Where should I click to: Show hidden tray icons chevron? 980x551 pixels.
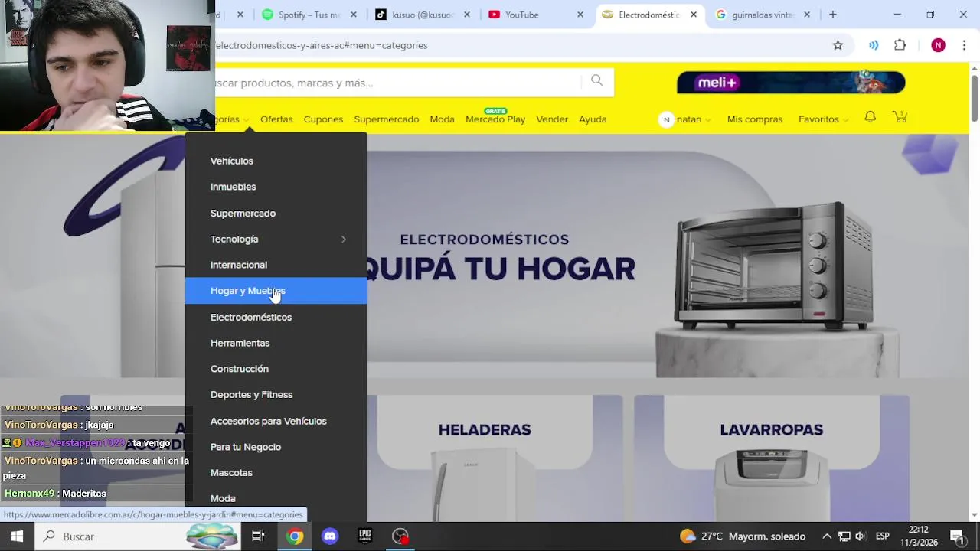(827, 536)
